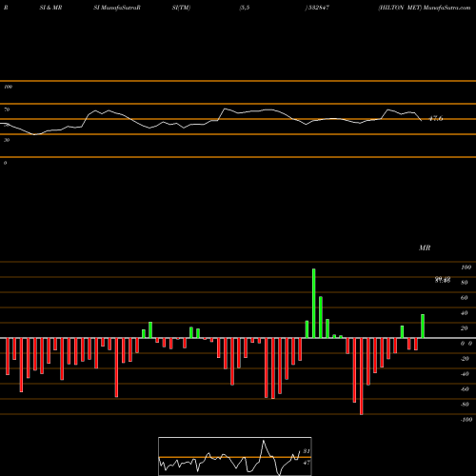The height and width of the screenshot is (476, 476).
Task: Click the MR axis label 20
Action: pyautogui.click(x=465, y=328)
